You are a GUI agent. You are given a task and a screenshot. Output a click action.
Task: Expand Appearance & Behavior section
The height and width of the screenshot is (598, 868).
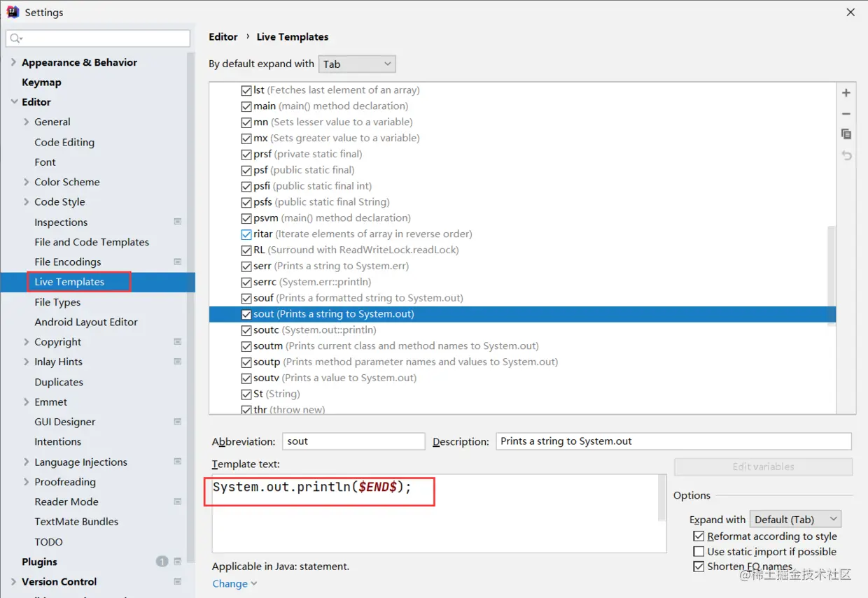[x=14, y=62]
